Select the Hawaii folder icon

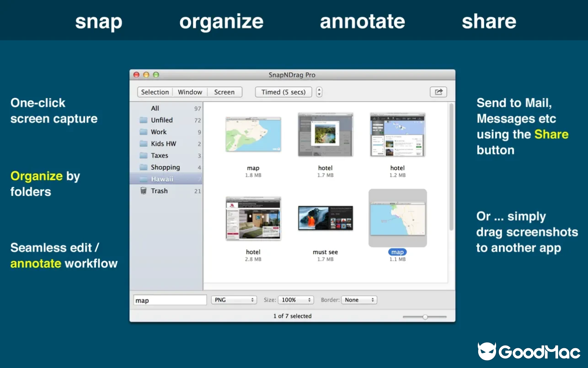143,179
